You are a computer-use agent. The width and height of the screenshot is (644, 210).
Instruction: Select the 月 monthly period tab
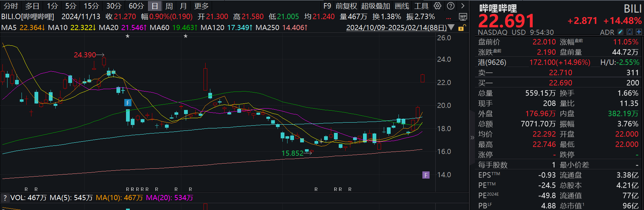click(x=183, y=6)
